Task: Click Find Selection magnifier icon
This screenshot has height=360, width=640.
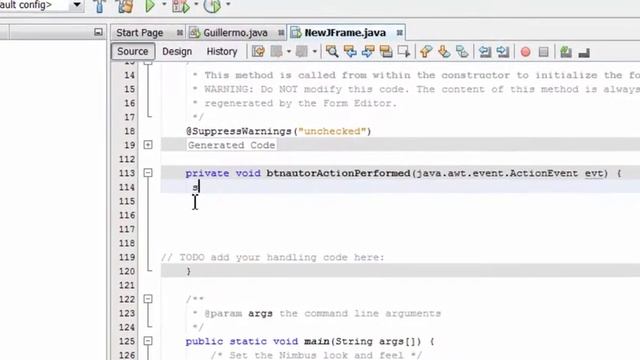Action: [x=332, y=51]
